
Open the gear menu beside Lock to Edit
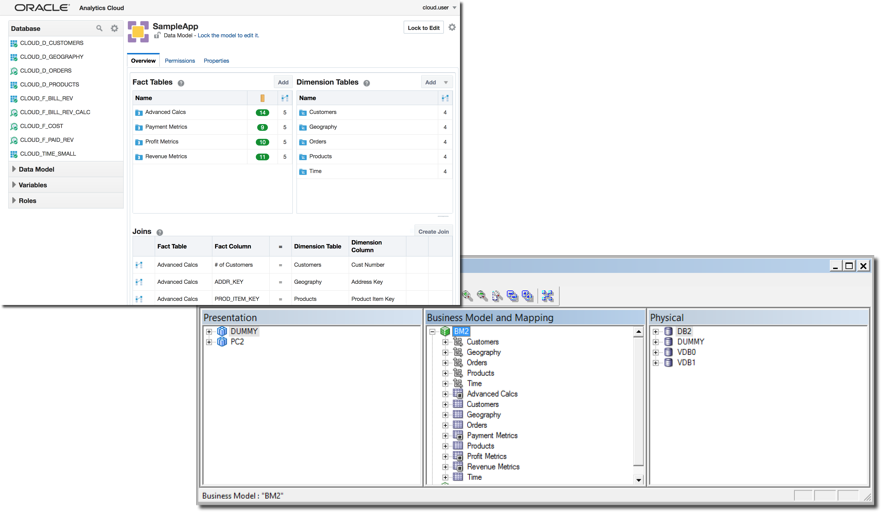click(x=452, y=27)
